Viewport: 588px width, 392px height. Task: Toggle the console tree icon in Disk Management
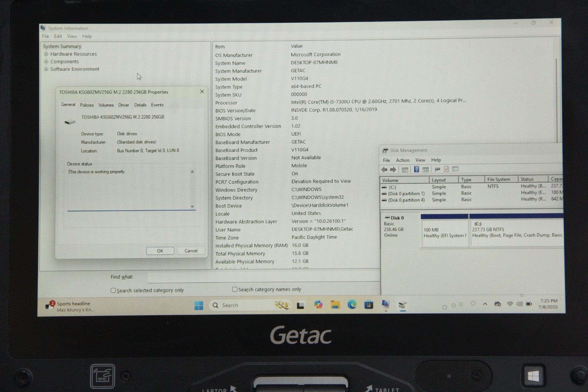(405, 170)
